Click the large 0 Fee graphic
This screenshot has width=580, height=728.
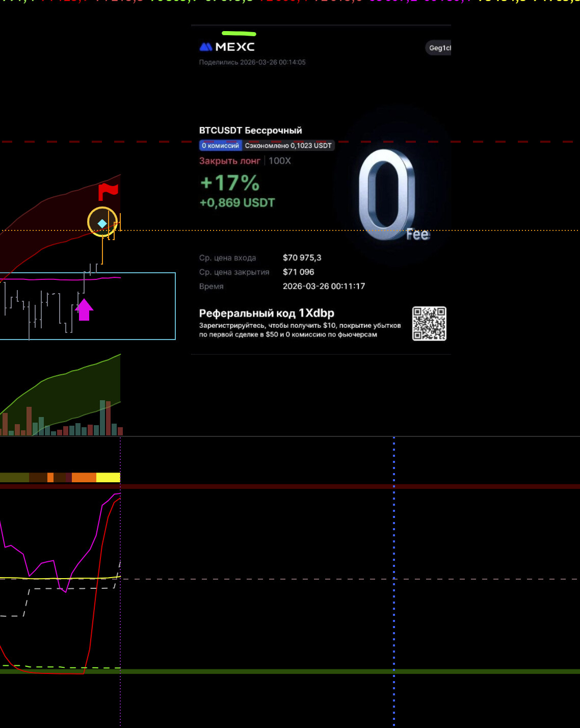pos(387,195)
